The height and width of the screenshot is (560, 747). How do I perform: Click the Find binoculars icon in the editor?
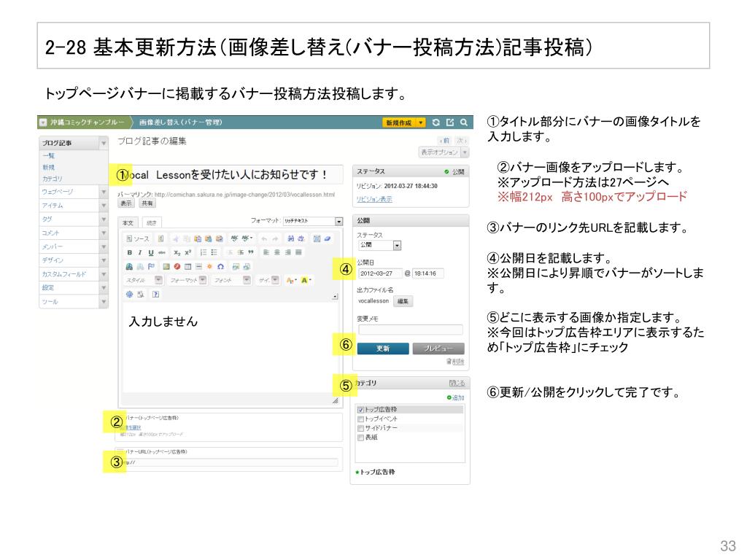(290, 238)
